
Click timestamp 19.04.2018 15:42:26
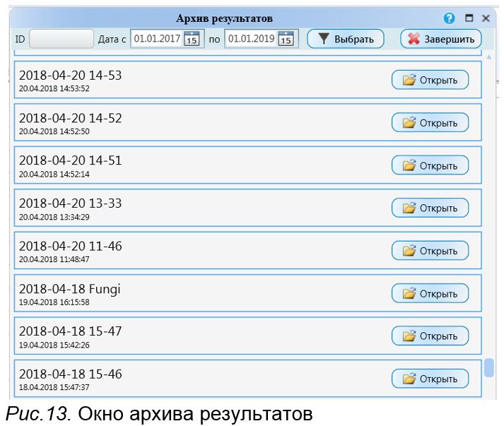point(54,345)
